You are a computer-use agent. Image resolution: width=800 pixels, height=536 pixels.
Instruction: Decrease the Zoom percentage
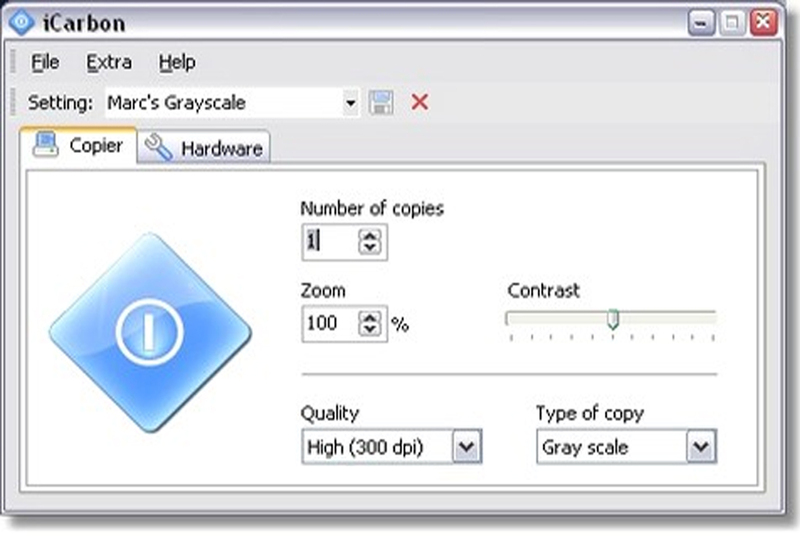pyautogui.click(x=370, y=329)
